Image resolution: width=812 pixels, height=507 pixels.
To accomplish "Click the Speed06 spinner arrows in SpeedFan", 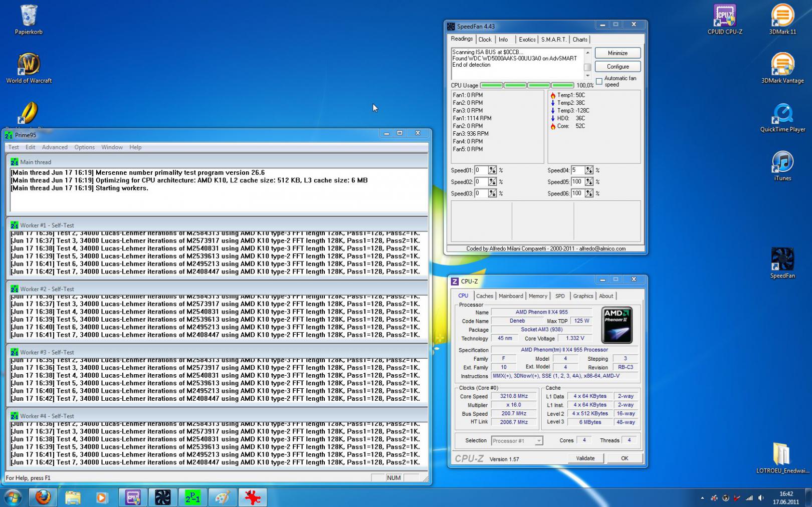I will [589, 193].
